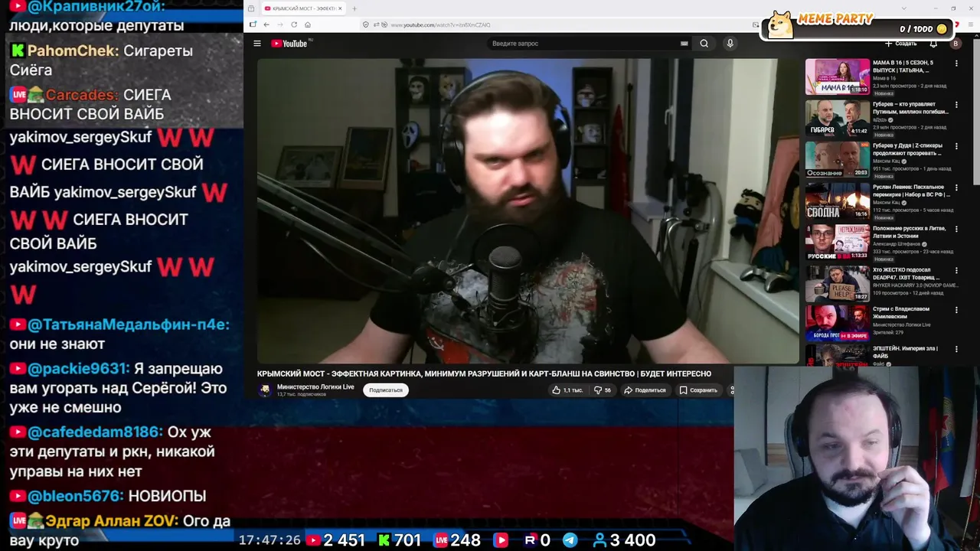Click the Создать create button
This screenshot has width=980, height=551.
(901, 44)
